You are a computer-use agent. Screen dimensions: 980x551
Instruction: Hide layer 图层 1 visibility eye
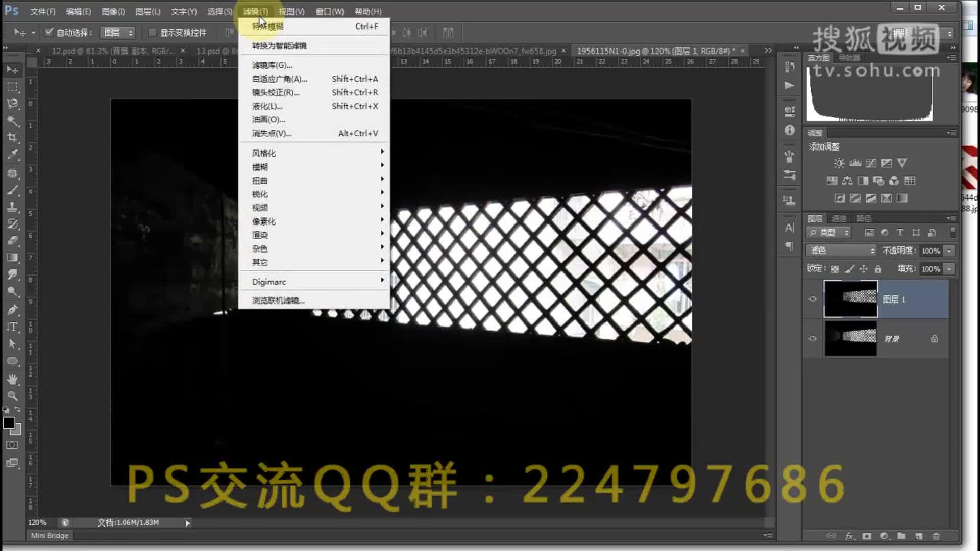coord(813,299)
